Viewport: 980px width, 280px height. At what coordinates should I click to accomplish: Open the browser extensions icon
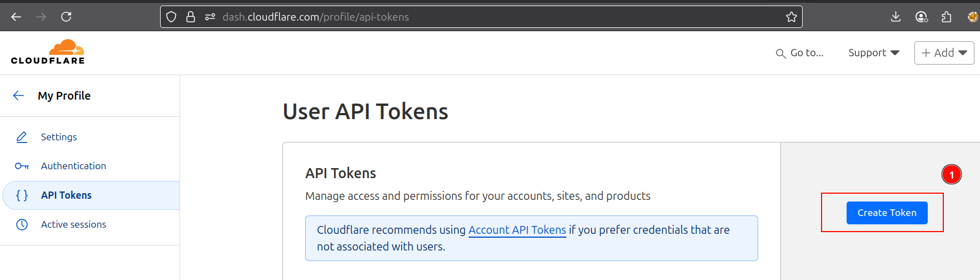(x=947, y=17)
